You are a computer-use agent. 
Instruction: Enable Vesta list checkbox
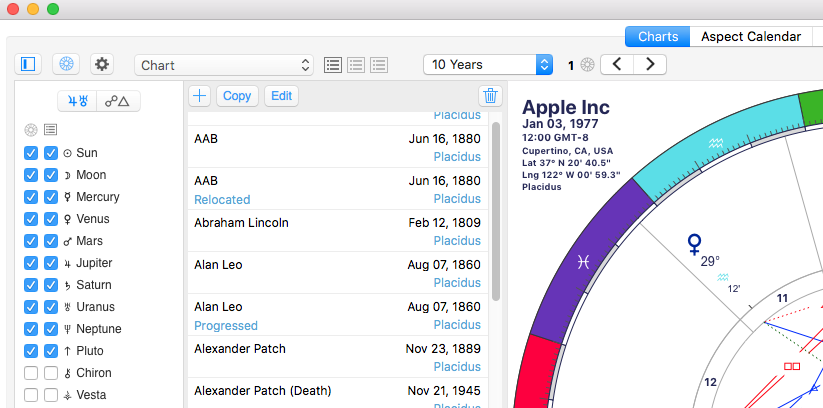coord(50,395)
